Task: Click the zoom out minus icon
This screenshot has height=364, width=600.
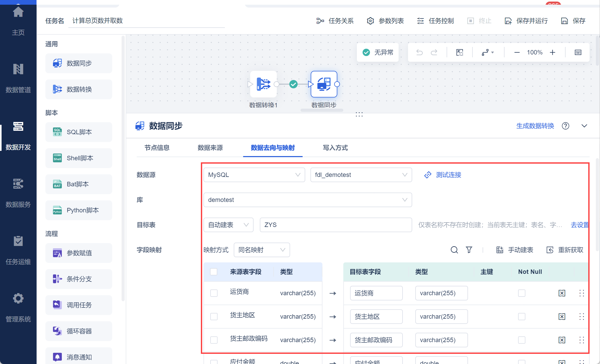Action: pos(517,52)
